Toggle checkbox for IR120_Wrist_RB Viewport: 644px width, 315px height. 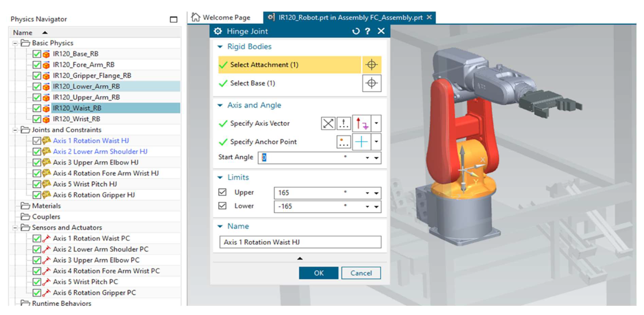click(37, 119)
